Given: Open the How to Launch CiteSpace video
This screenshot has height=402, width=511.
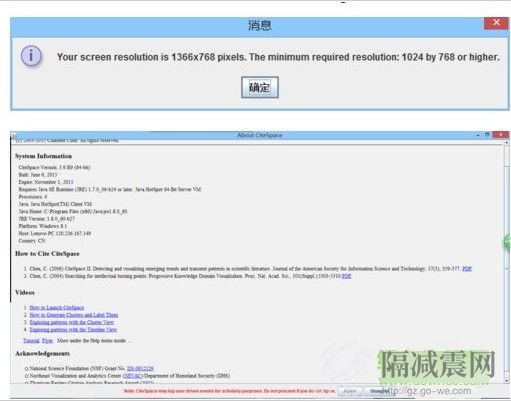Looking at the screenshot, I should pos(57,307).
